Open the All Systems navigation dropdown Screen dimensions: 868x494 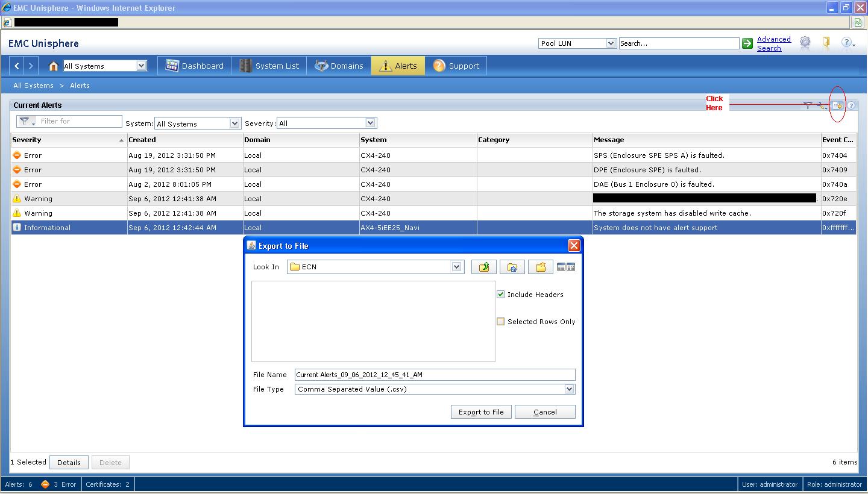point(142,66)
